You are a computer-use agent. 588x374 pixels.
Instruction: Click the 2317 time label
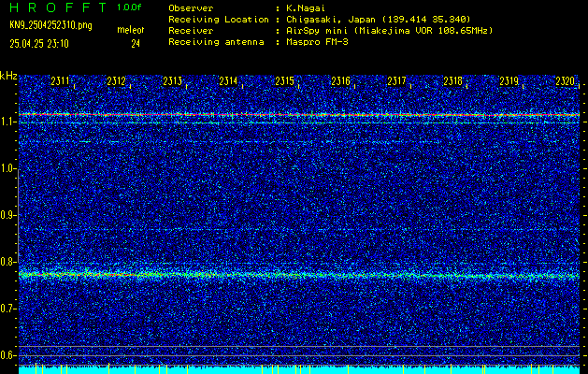click(396, 81)
